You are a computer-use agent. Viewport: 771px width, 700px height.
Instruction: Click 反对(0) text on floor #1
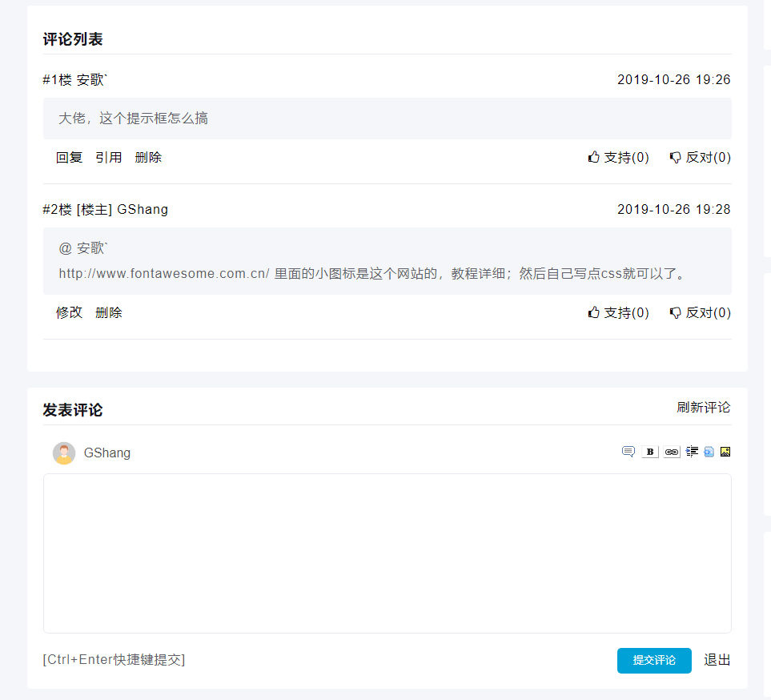point(708,158)
